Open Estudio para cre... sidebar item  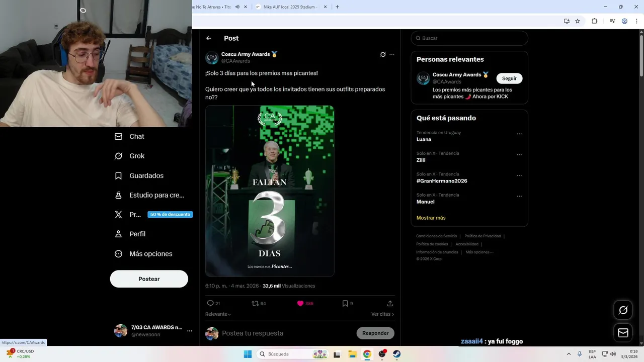[x=149, y=195]
